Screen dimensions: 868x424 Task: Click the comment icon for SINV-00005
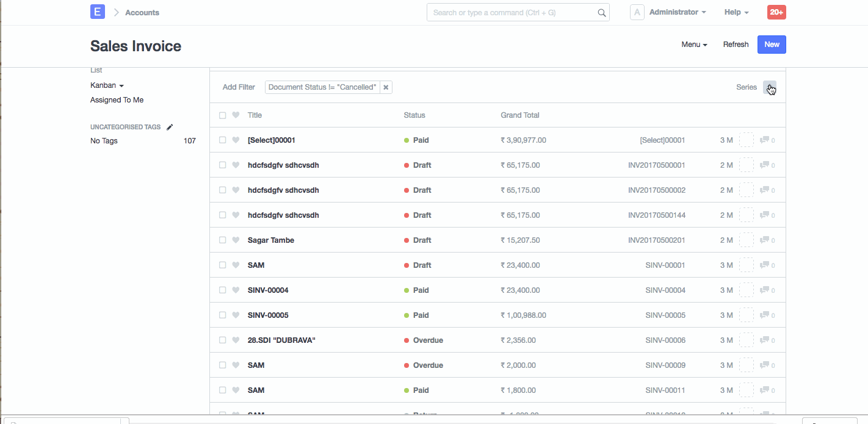pos(764,315)
